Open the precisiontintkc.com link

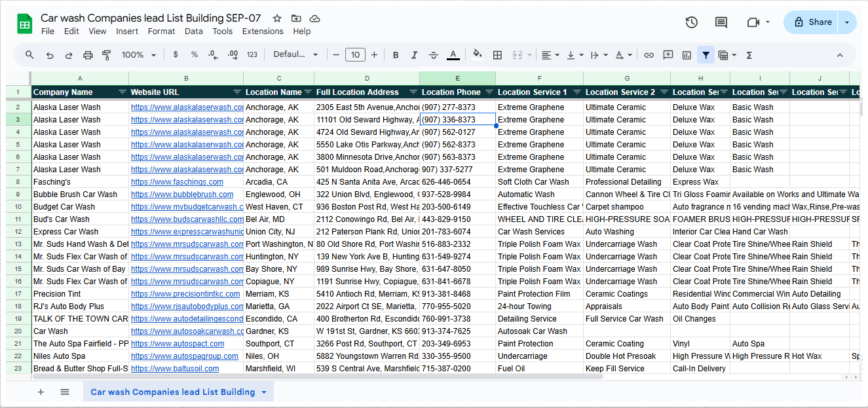tap(185, 294)
